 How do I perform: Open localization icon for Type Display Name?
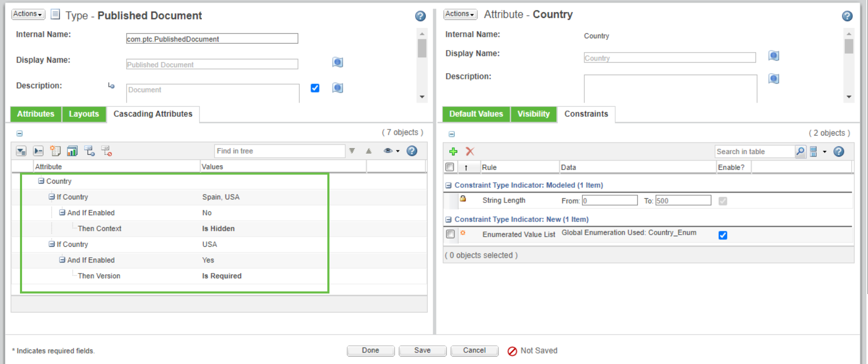tap(338, 62)
